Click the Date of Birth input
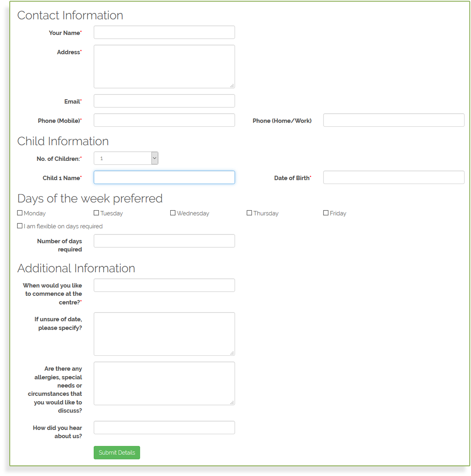The height and width of the screenshot is (476, 471). pyautogui.click(x=393, y=177)
